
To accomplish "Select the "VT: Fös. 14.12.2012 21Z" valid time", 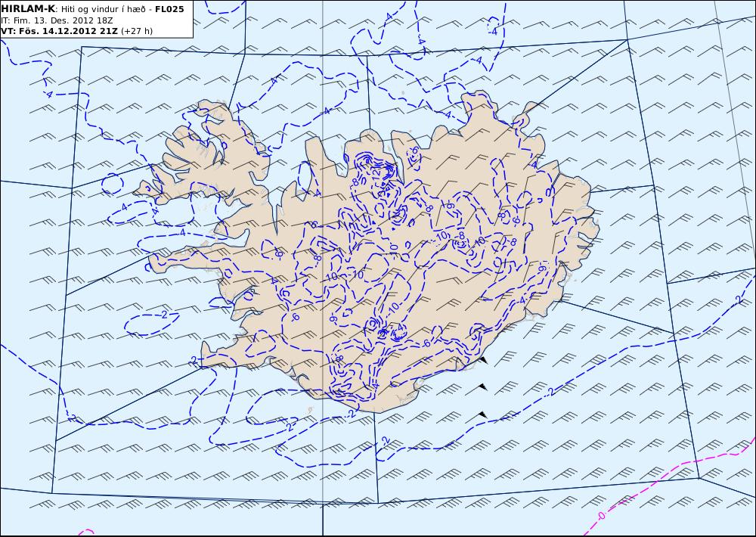I will click(x=59, y=31).
